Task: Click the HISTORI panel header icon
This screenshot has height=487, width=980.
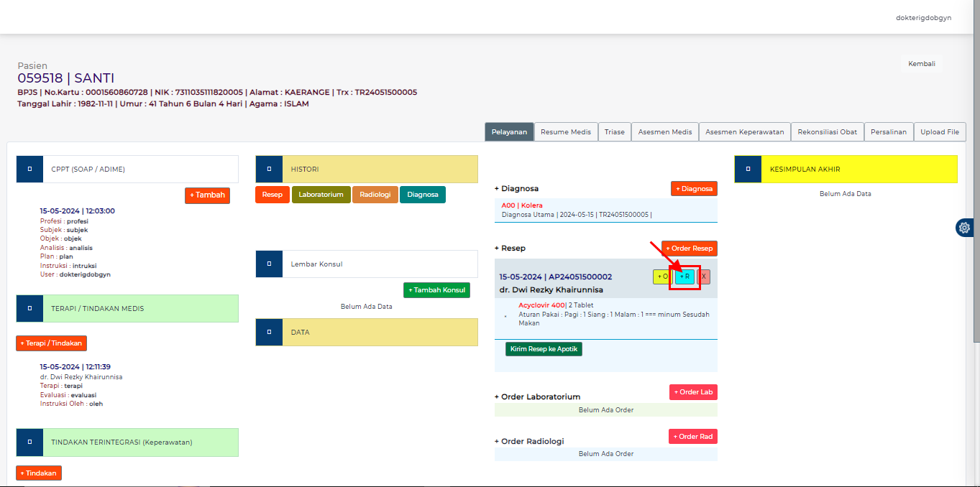Action: pos(269,169)
